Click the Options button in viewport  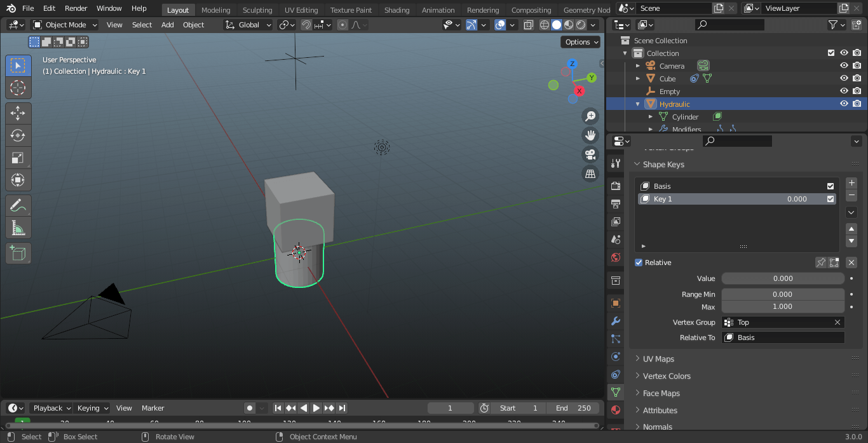[x=580, y=41]
